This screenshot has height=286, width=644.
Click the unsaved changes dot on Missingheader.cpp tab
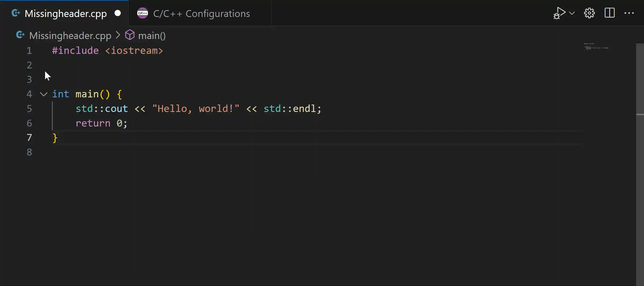tap(118, 13)
